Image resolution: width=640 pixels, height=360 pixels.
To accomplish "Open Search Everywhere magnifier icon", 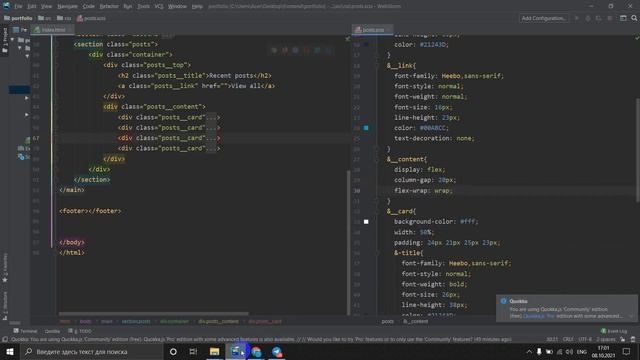I will pyautogui.click(x=634, y=18).
